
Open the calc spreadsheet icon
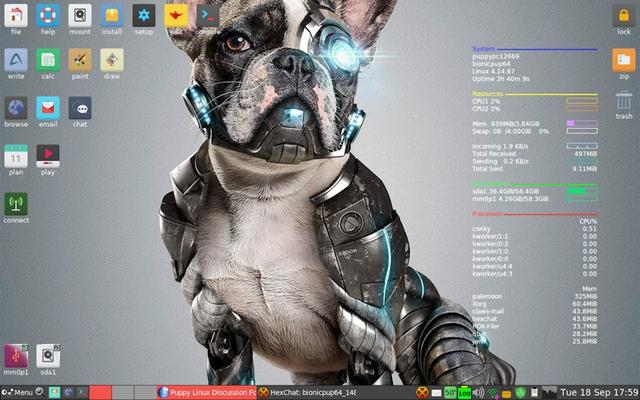(48, 60)
